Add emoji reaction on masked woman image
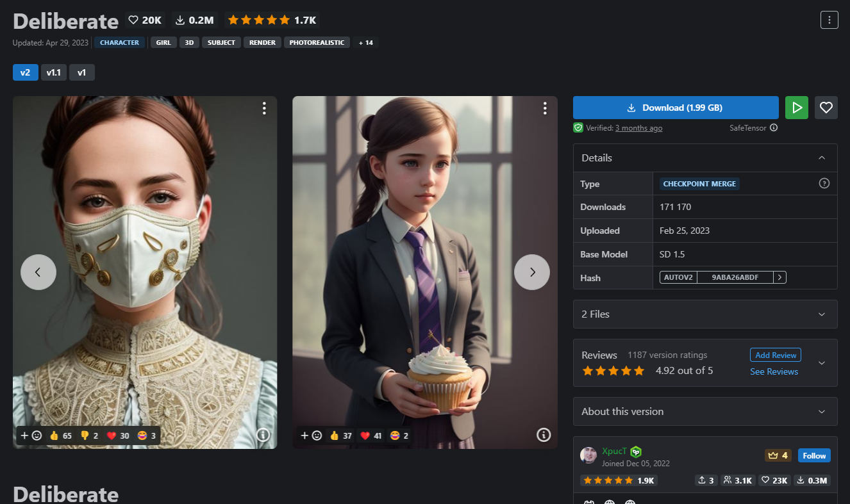This screenshot has height=504, width=850. tap(31, 435)
